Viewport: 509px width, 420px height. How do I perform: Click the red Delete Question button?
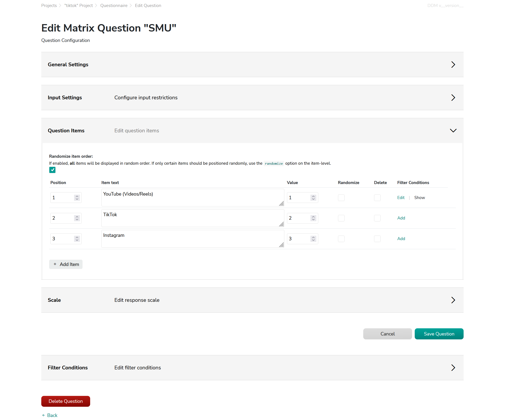pos(66,401)
